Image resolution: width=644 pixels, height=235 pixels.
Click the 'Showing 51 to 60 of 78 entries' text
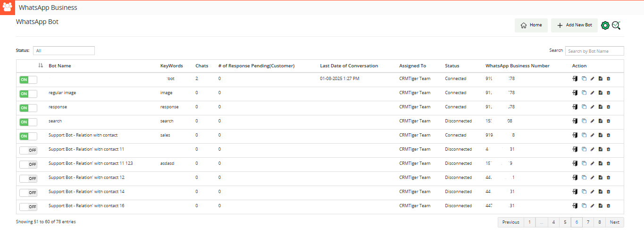click(x=46, y=221)
